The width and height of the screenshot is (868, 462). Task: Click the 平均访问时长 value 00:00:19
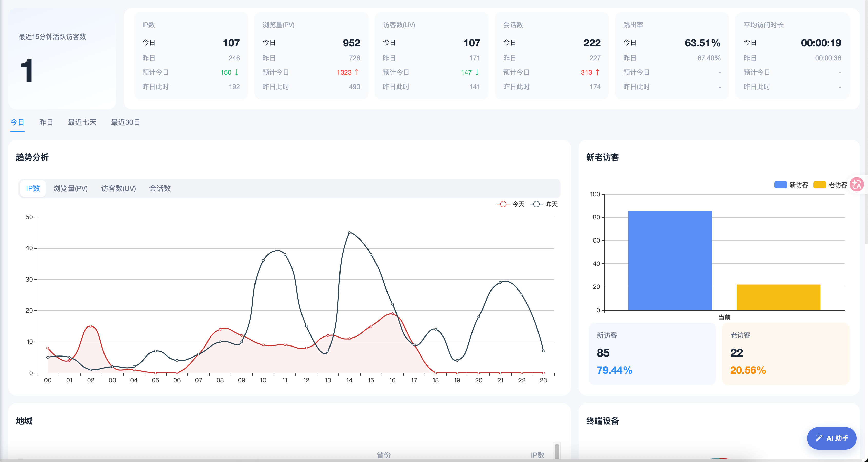click(821, 43)
